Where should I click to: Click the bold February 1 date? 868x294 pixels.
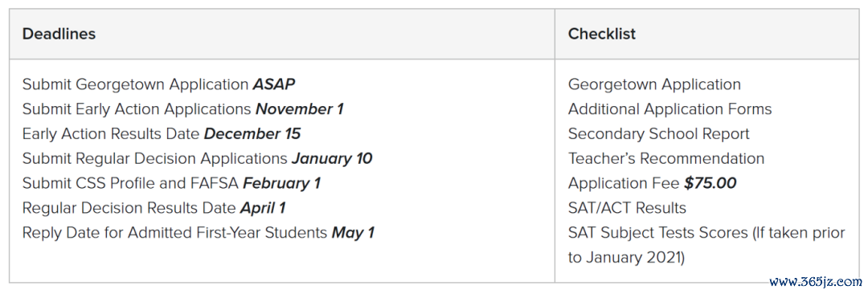click(282, 183)
